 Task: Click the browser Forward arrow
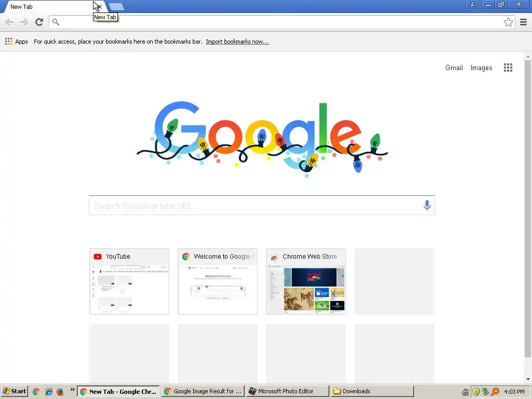24,22
